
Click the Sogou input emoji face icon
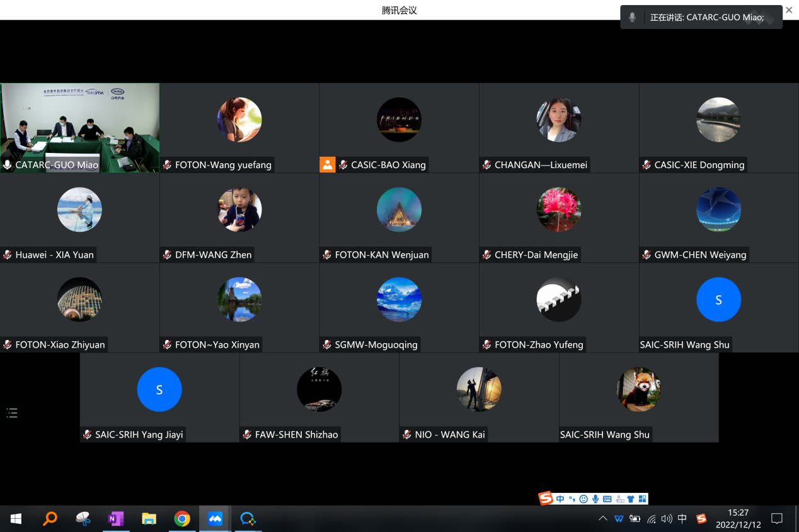[583, 499]
